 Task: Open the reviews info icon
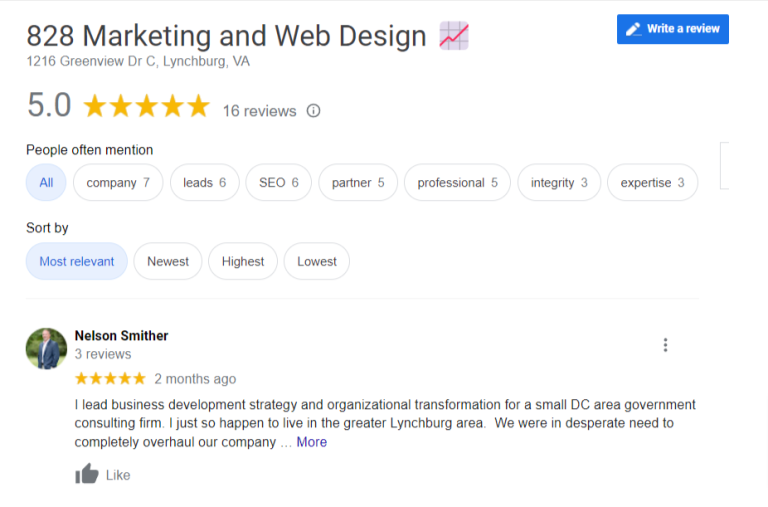pos(313,111)
